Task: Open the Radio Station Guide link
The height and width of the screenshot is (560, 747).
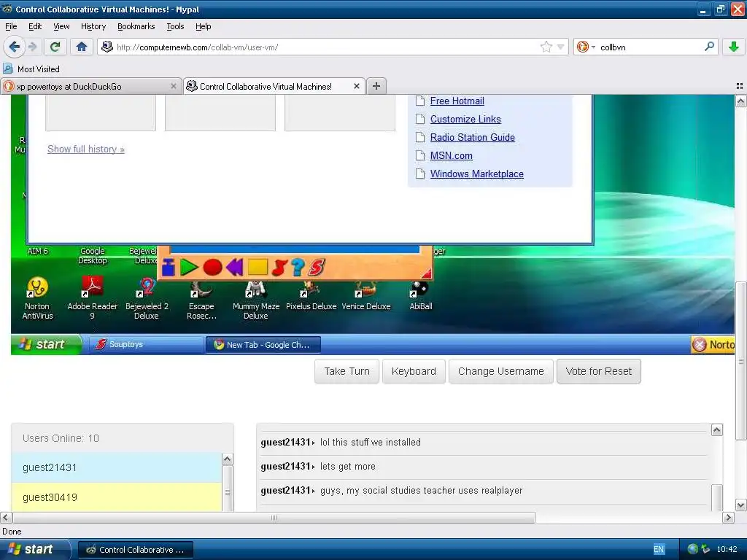Action: (x=473, y=137)
